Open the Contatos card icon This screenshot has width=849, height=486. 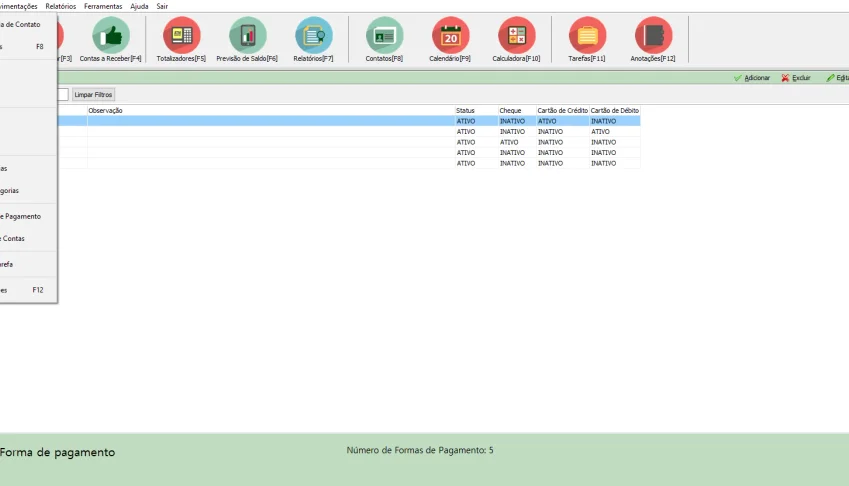coord(384,36)
